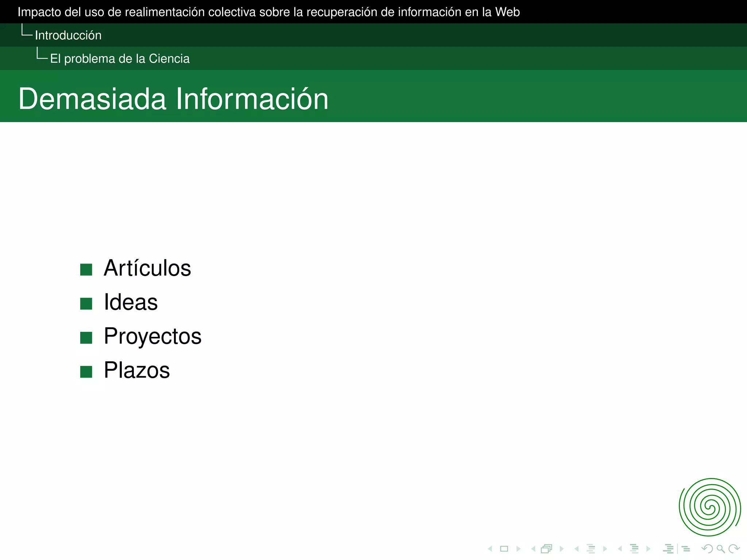Click the slide rectangle navigation icon
747x560 pixels.
[504, 549]
